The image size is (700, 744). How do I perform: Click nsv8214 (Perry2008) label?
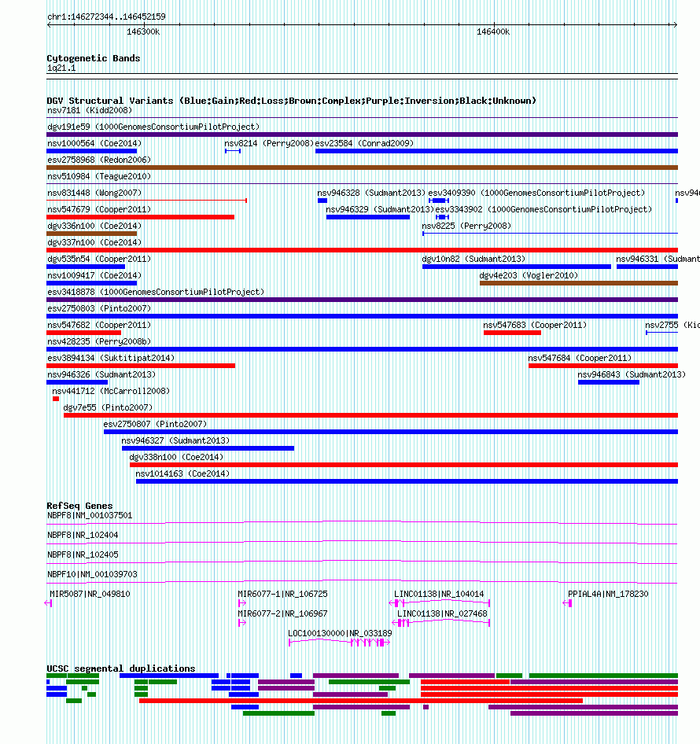[269, 143]
